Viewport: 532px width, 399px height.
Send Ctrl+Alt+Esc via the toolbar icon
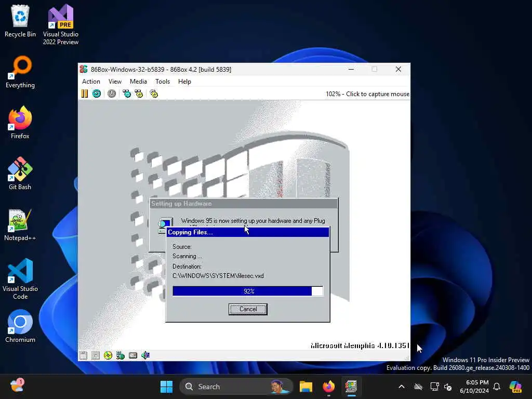click(x=139, y=94)
